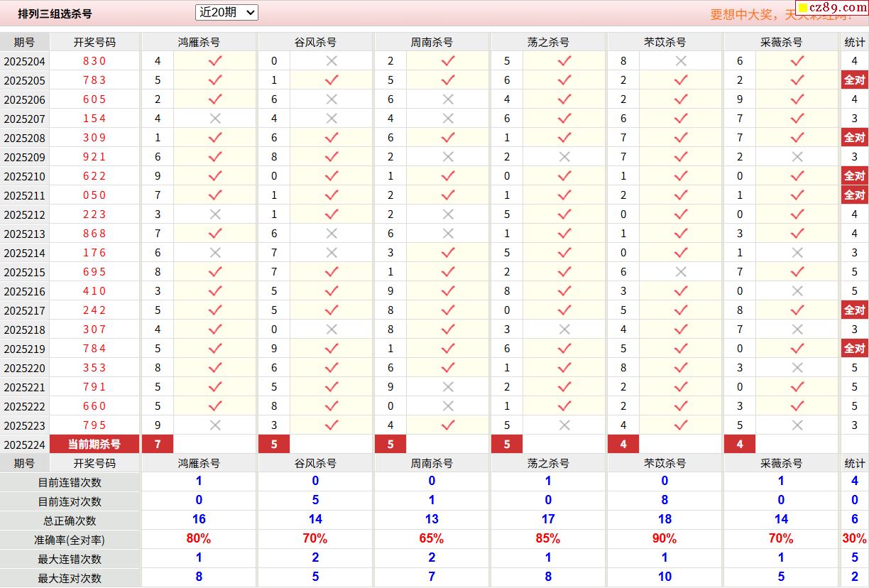Click the 荡之杀号 check mark in row 2025207

click(x=564, y=119)
